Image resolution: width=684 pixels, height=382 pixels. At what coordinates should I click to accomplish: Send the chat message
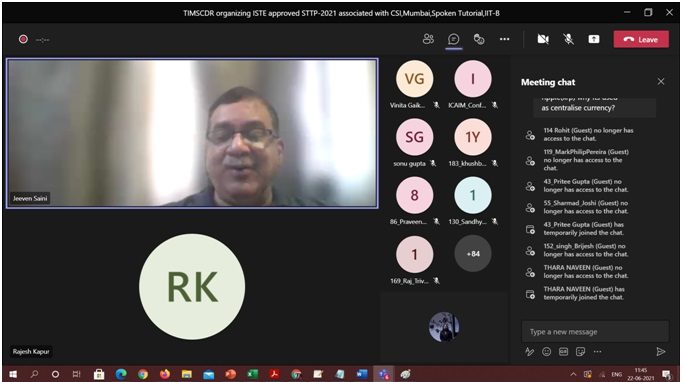click(661, 351)
